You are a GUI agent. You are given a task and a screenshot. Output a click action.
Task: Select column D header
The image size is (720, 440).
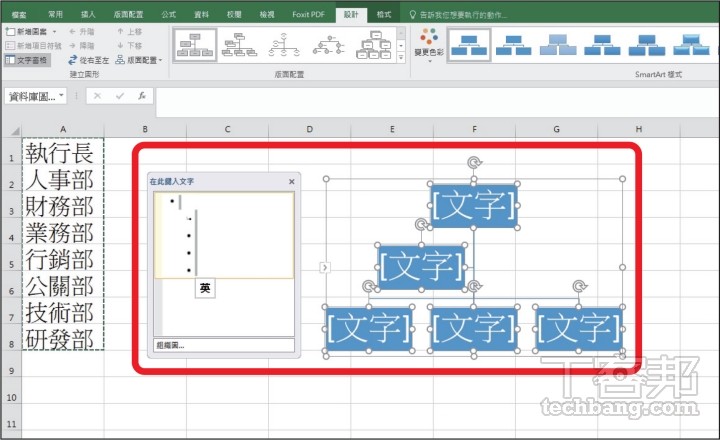(x=309, y=130)
